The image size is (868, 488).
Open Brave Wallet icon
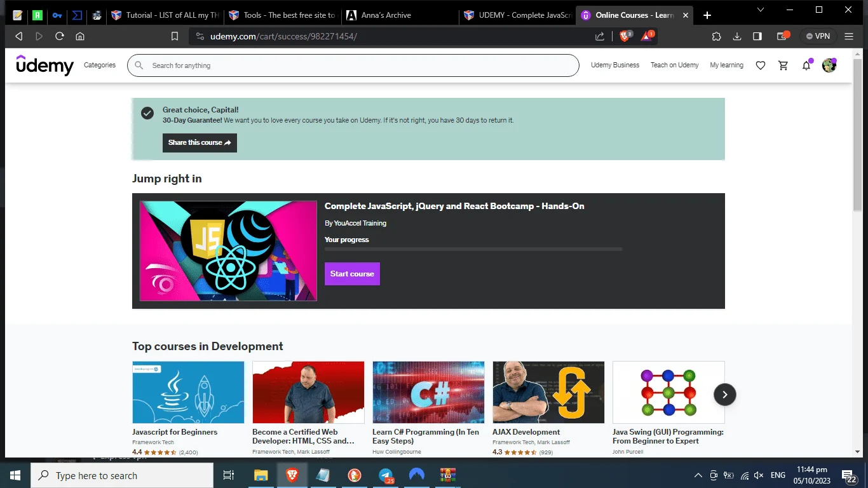point(783,36)
